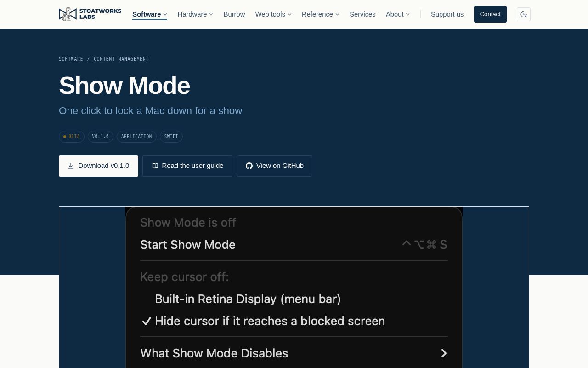Click the Show Mode page heading
Image resolution: width=588 pixels, height=368 pixels.
[x=124, y=86]
